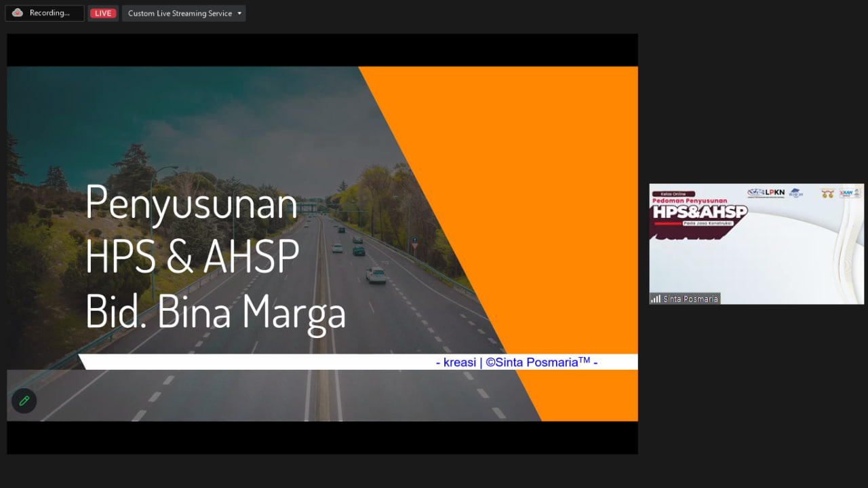Screen dimensions: 868x488
Task: Select the Sinta Posmaria name label
Action: click(690, 299)
